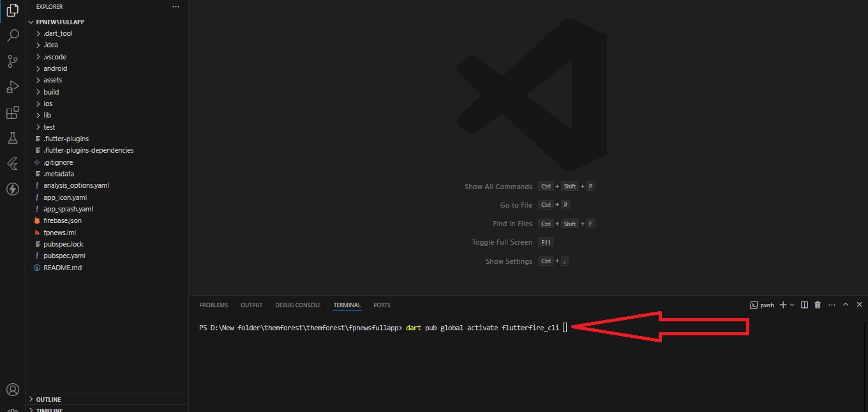Switch to the Problems tab
The image size is (868, 412).
(213, 305)
